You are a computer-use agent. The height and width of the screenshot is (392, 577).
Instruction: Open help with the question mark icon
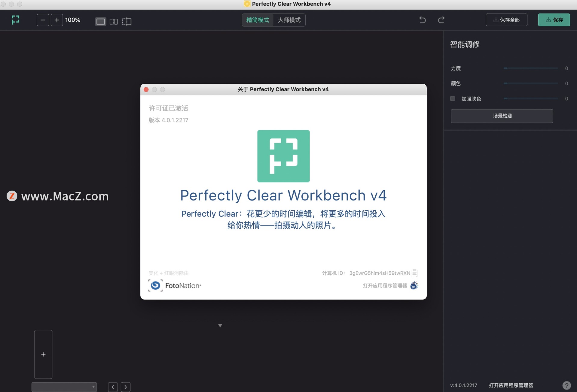click(x=566, y=385)
